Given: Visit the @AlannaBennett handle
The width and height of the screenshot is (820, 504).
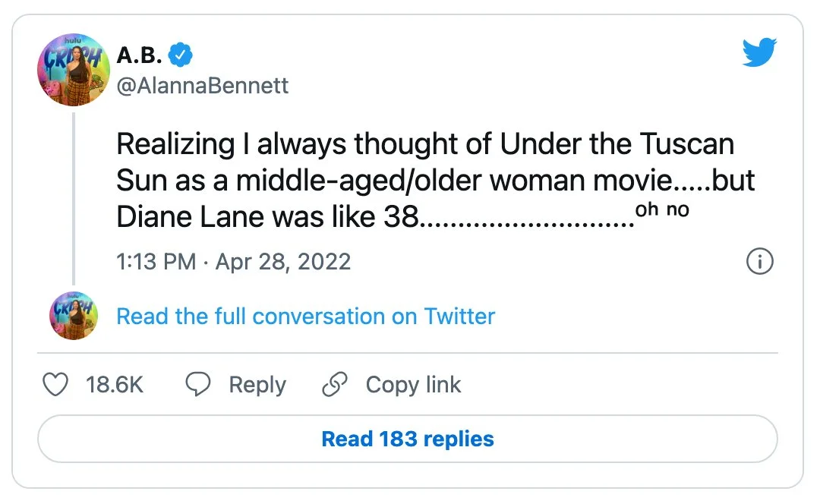Looking at the screenshot, I should pyautogui.click(x=202, y=84).
